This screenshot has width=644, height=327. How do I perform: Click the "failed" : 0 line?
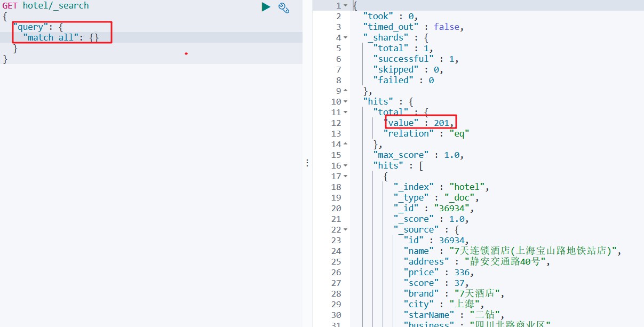coord(403,80)
